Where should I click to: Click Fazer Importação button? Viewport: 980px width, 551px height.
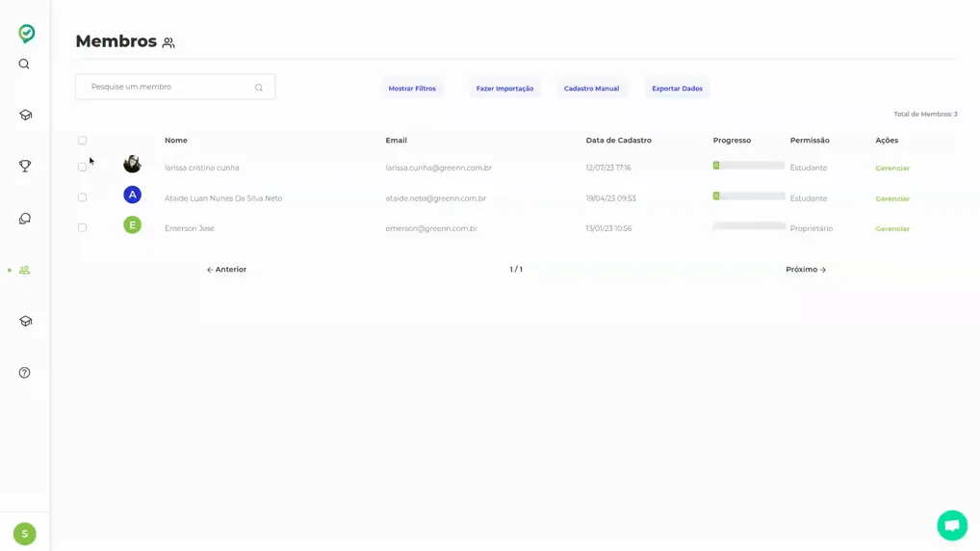click(x=505, y=89)
